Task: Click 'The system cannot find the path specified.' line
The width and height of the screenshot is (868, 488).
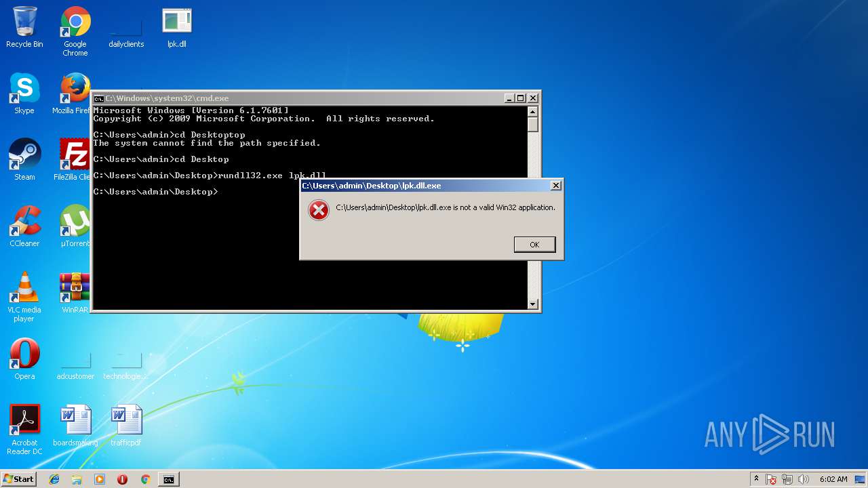Action: (207, 143)
